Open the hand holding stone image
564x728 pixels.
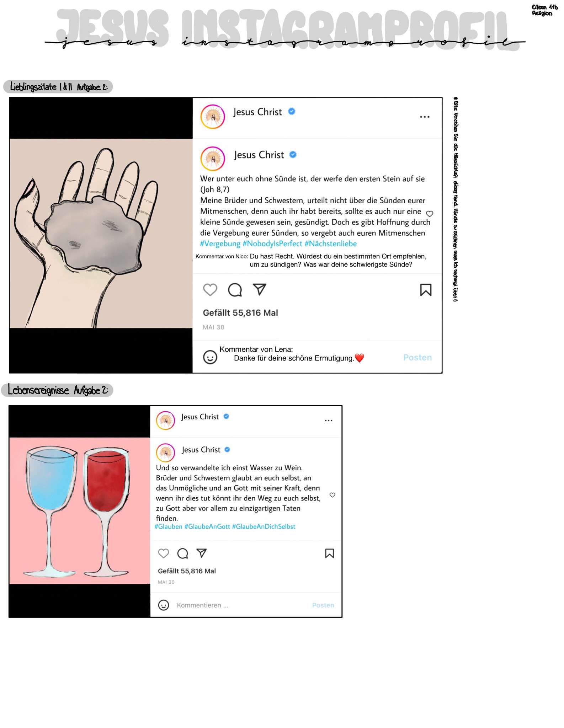point(101,233)
